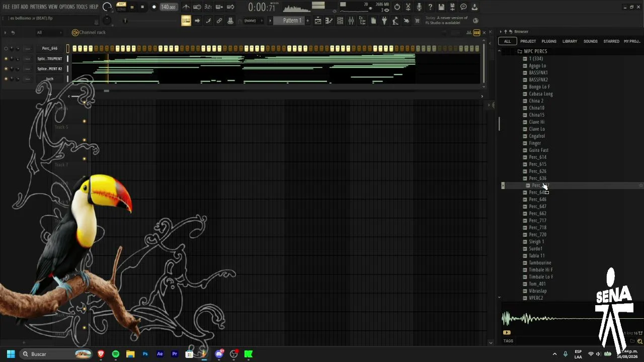This screenshot has width=644, height=362.
Task: Show hidden system tray icons chevron
Action: (x=555, y=354)
